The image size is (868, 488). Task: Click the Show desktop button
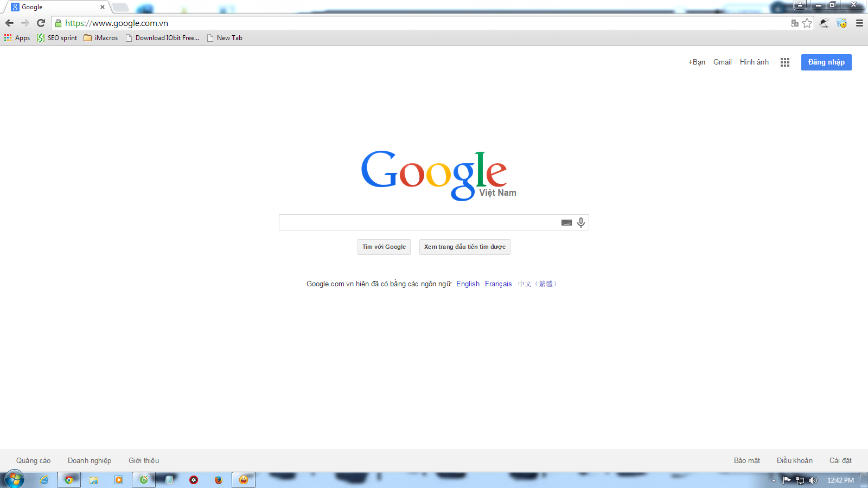pyautogui.click(x=864, y=480)
